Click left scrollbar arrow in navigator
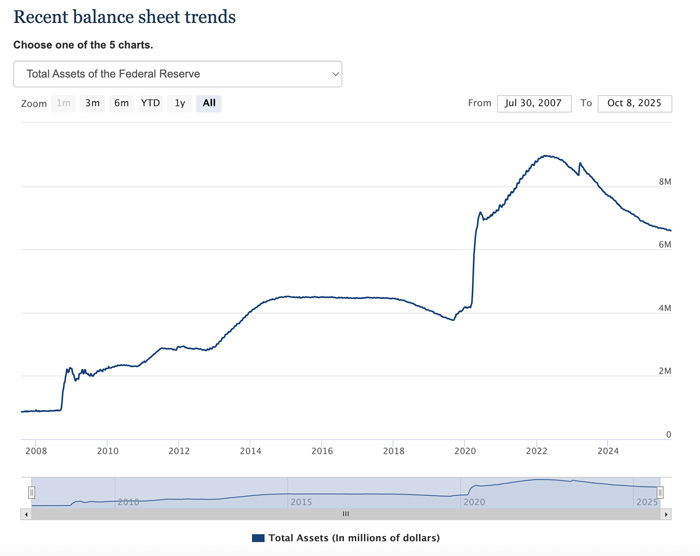Screen dimensions: 700x556 coord(26,514)
